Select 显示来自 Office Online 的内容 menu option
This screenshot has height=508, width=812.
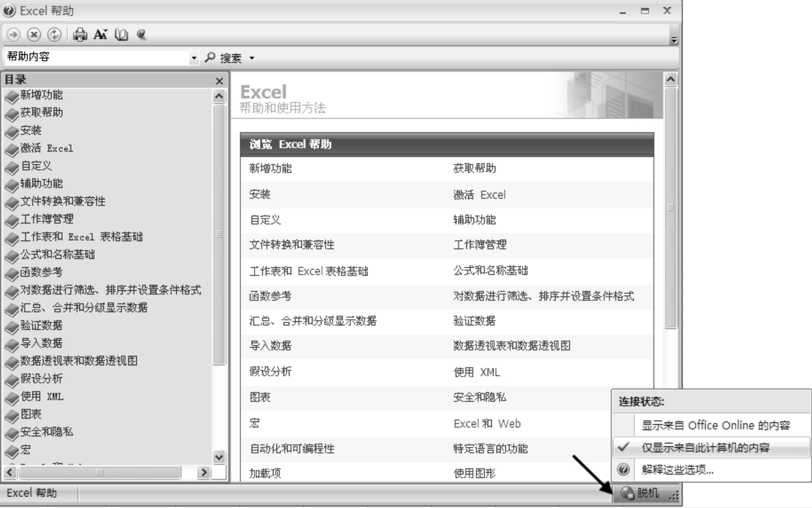[711, 425]
